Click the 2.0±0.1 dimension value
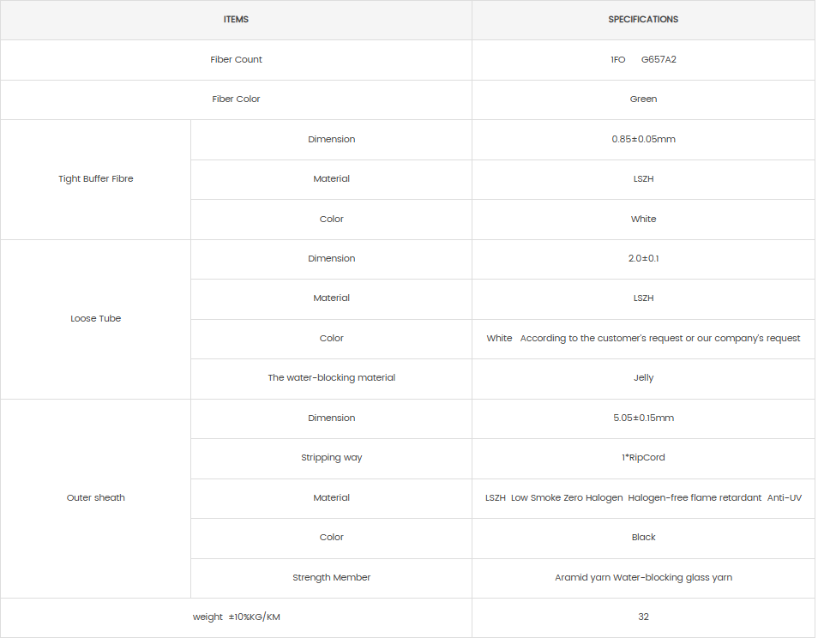 pos(643,258)
